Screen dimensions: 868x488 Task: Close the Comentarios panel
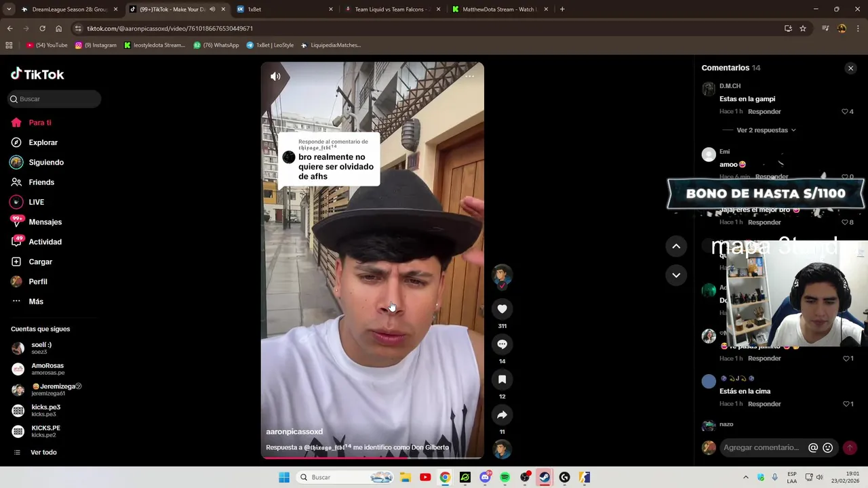coord(850,68)
